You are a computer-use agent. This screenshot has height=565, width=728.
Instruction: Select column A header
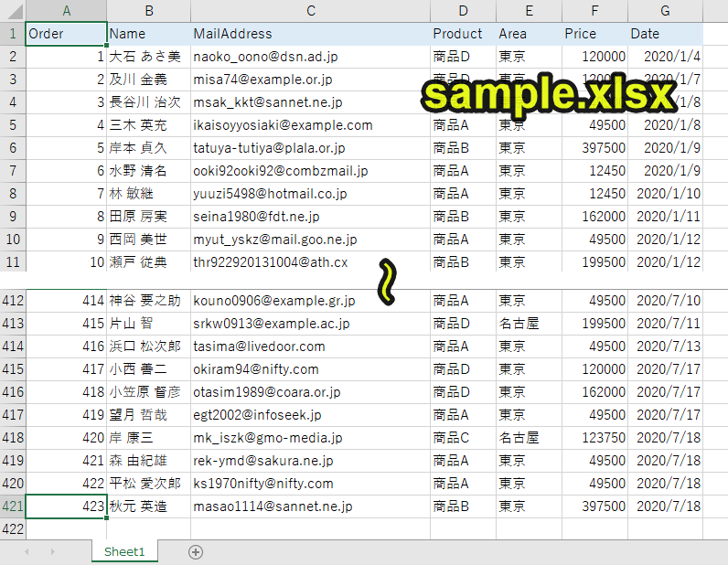tap(67, 11)
